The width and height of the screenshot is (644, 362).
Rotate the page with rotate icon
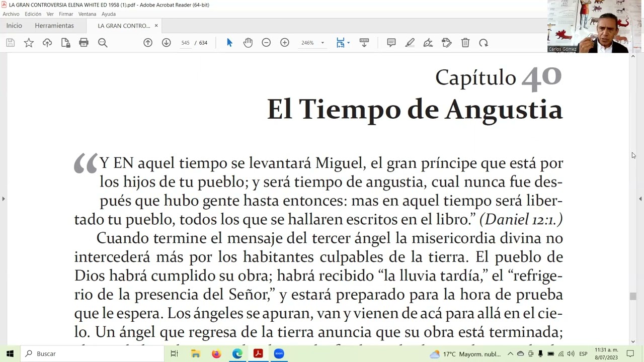point(484,43)
